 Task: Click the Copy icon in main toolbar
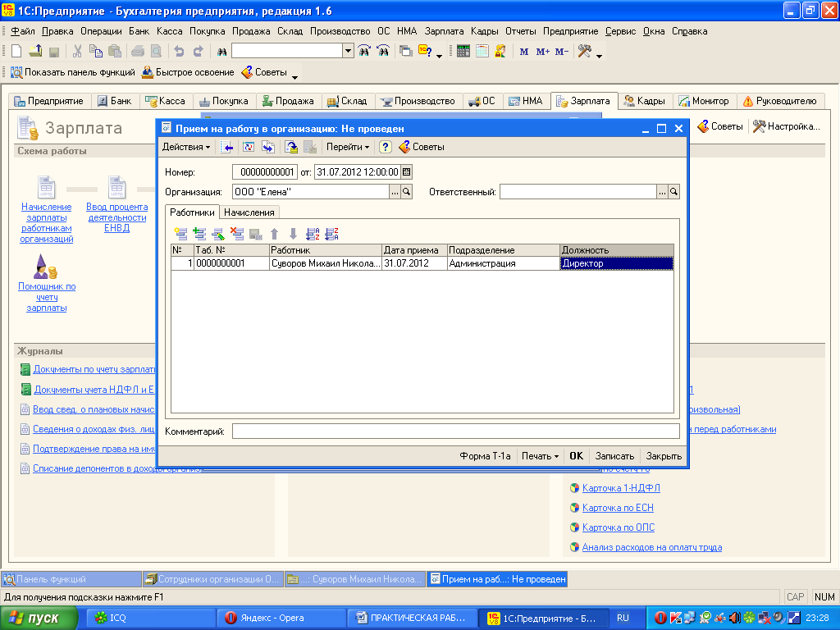(x=95, y=52)
